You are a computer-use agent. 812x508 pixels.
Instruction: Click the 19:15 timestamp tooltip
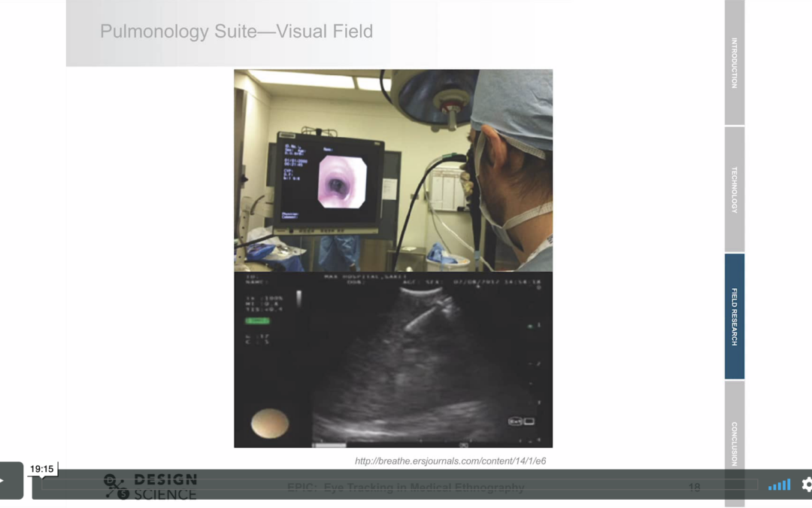click(42, 469)
